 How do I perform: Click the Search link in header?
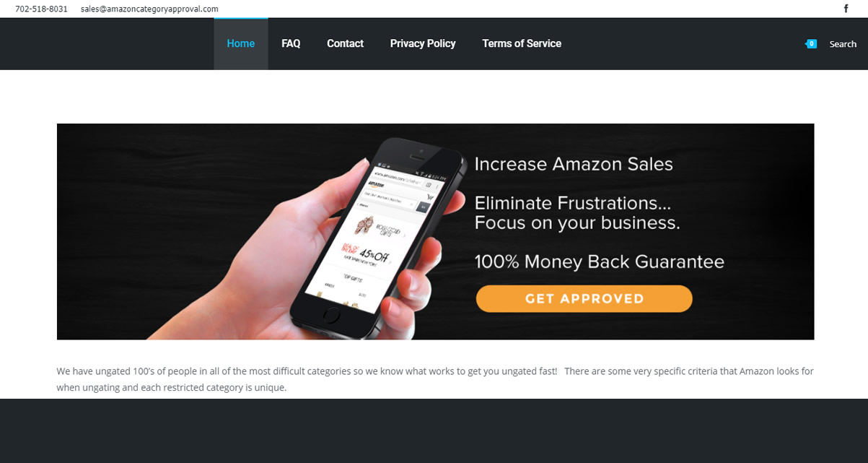point(843,44)
